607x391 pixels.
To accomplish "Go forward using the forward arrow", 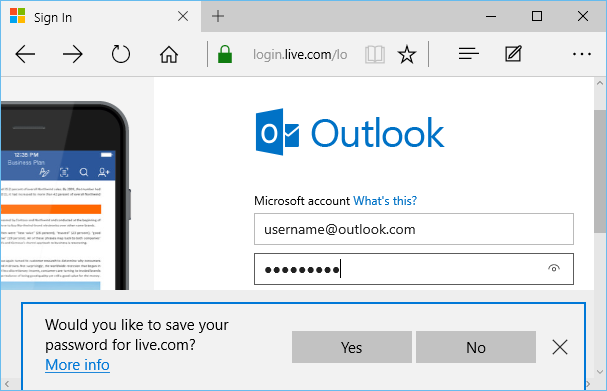I will pos(73,54).
